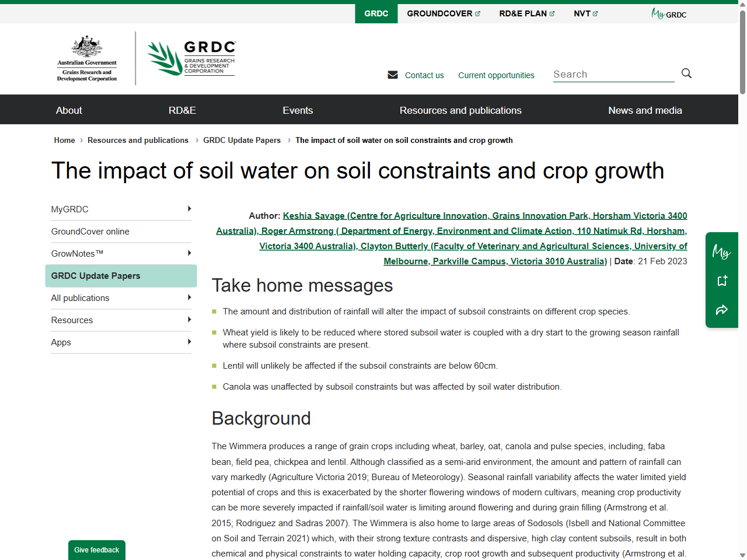Viewport: 747px width, 560px height.
Task: Click the bookmark-add icon in green sidebar
Action: [x=722, y=281]
